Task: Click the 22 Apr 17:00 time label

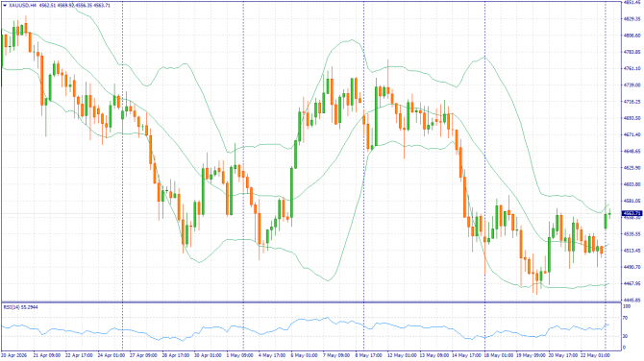Action: [79, 355]
